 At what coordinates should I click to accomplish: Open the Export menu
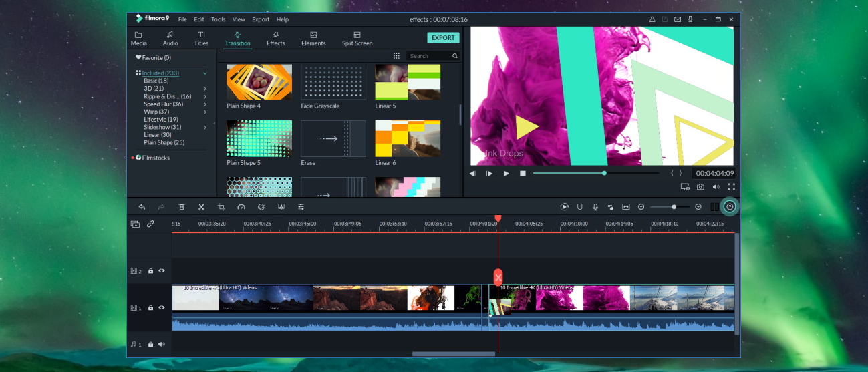click(x=261, y=19)
